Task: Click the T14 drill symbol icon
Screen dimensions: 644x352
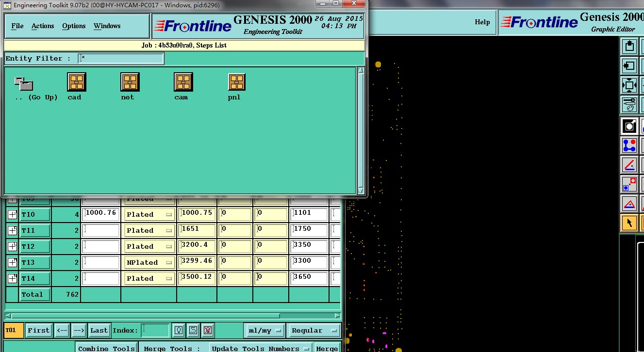Action: coord(12,278)
